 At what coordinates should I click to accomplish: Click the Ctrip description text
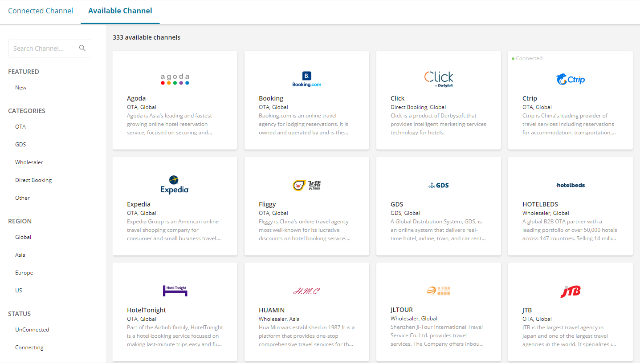click(x=569, y=124)
